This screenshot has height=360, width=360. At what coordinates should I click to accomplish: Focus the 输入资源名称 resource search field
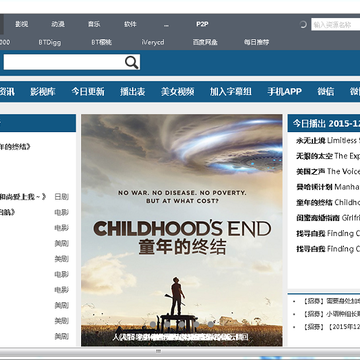335,24
